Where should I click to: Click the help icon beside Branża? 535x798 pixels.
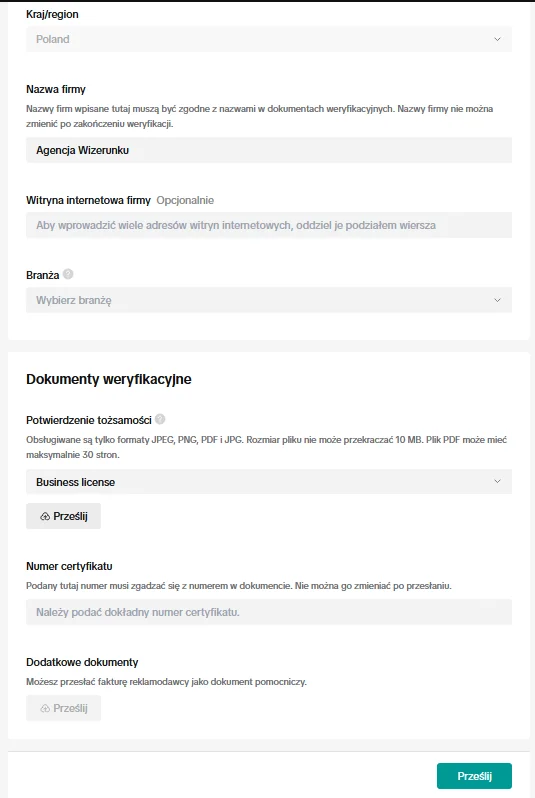point(68,274)
